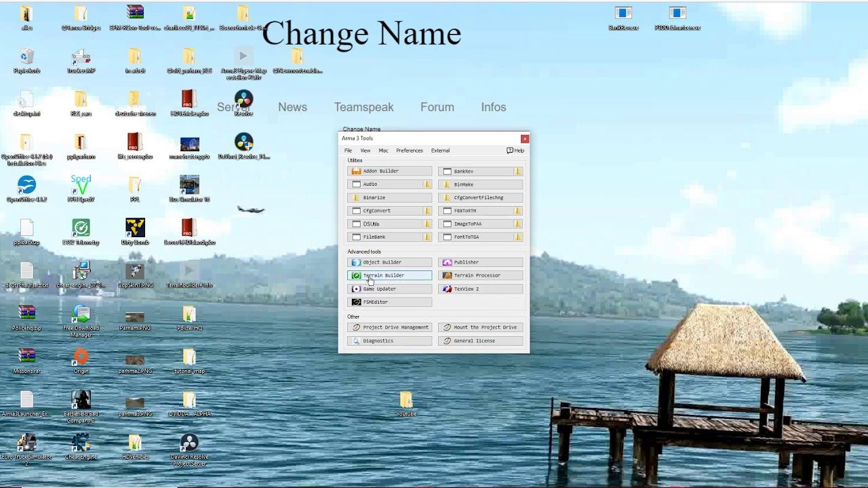Open FSMEditor
This screenshot has height=488, width=868.
pyautogui.click(x=389, y=302)
